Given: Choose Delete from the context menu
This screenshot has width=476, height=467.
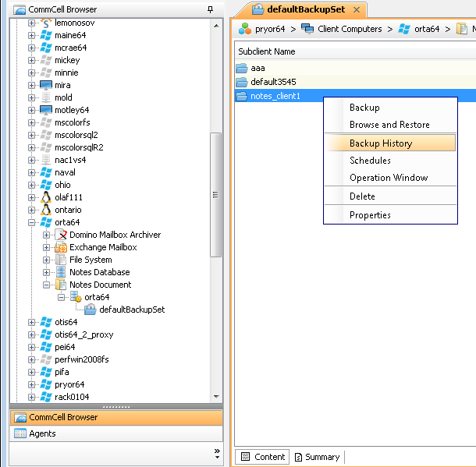Looking at the screenshot, I should tap(390, 196).
